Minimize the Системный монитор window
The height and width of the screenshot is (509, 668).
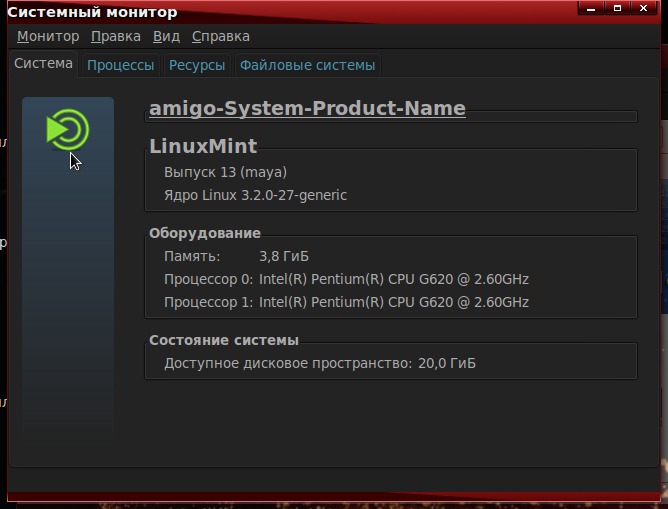click(590, 9)
